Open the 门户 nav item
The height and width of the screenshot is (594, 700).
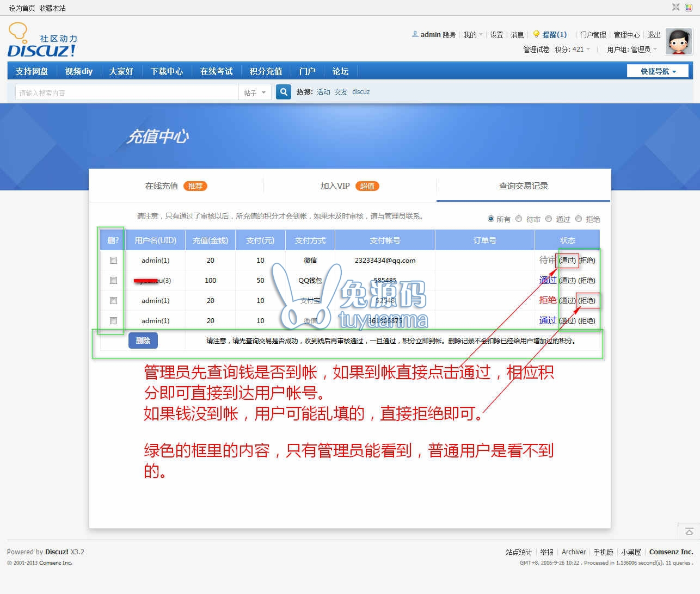(307, 71)
